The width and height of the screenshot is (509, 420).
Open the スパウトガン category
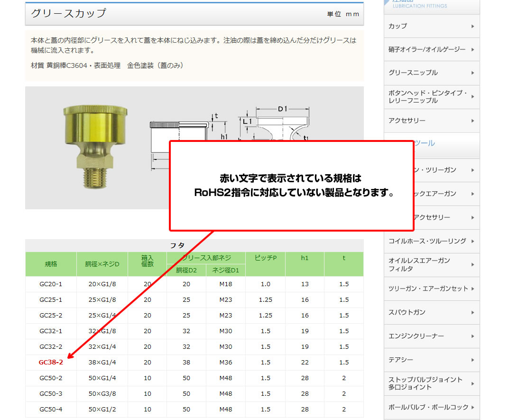click(431, 312)
